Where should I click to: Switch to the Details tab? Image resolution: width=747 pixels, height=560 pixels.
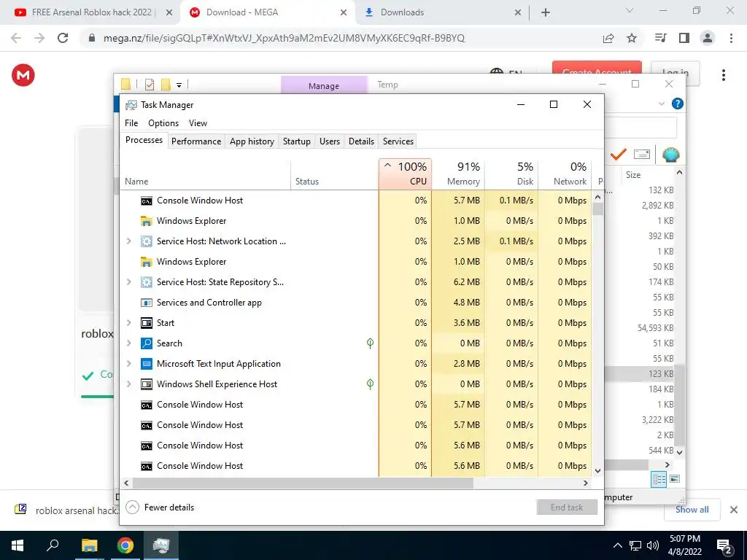pos(361,141)
